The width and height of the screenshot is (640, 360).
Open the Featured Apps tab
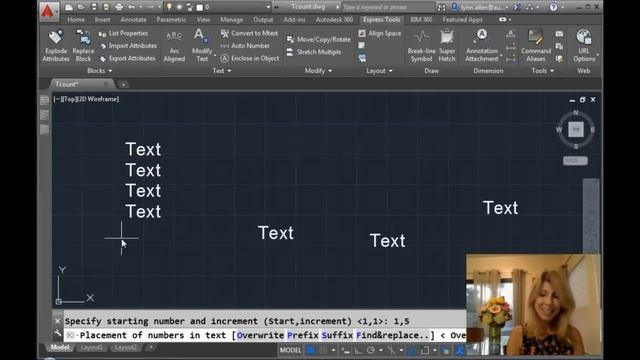pyautogui.click(x=462, y=20)
